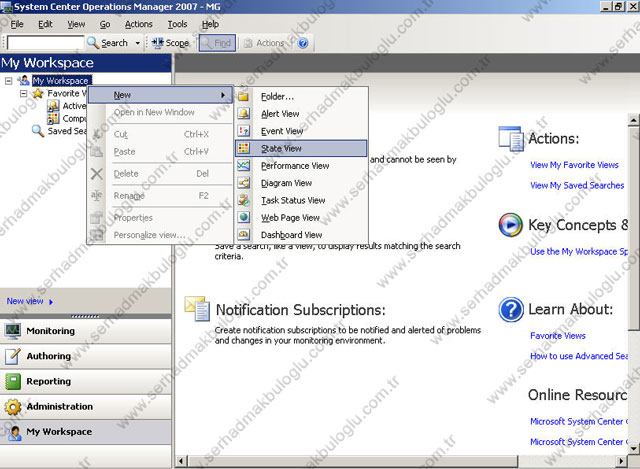Screen dimensions: 640x469
Task: Switch to the Reporting pane
Action: 86,381
